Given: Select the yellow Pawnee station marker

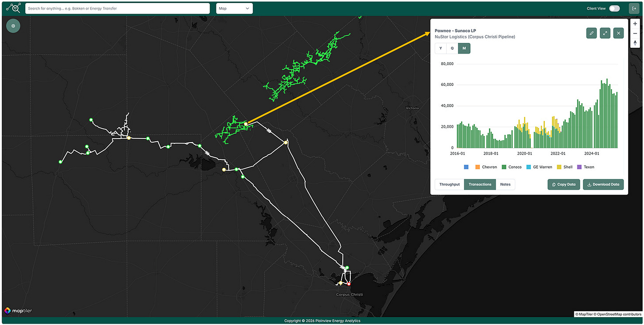Looking at the screenshot, I should 245,124.
